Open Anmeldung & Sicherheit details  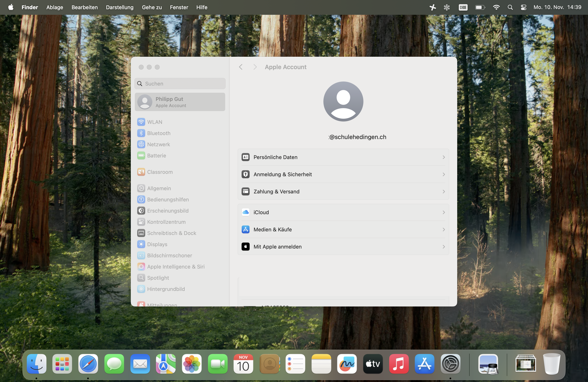(343, 174)
